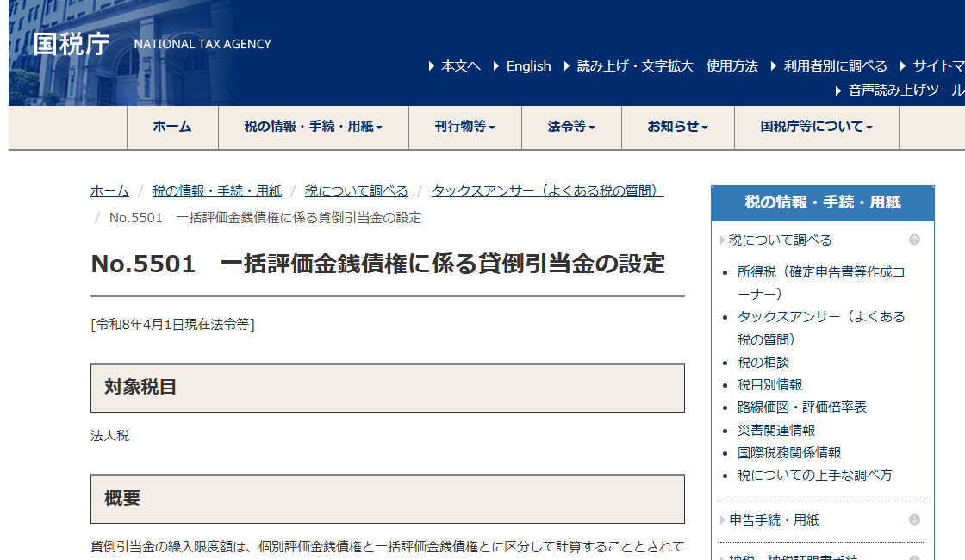
Task: Expand the 申告手続・用紙 circle arrow icon
Action: [x=914, y=520]
